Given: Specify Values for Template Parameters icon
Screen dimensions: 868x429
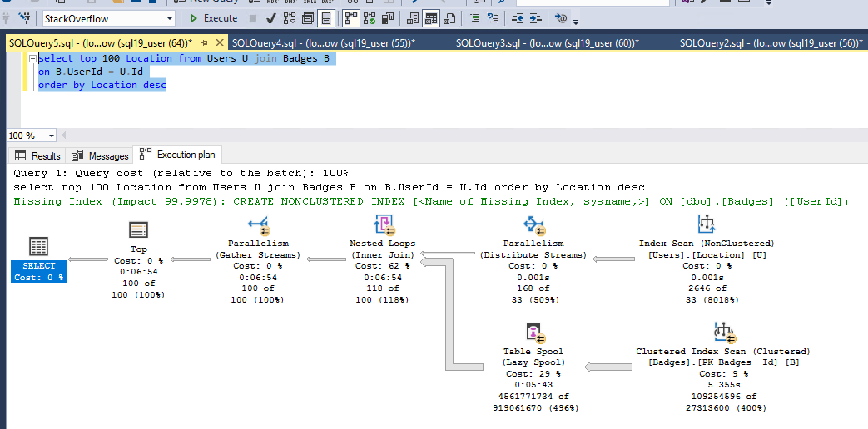Looking at the screenshot, I should (561, 19).
